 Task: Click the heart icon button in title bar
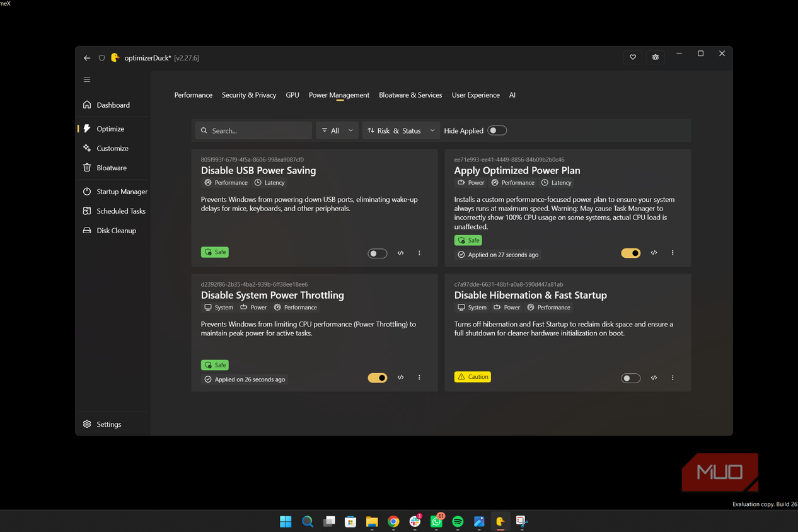pyautogui.click(x=633, y=57)
